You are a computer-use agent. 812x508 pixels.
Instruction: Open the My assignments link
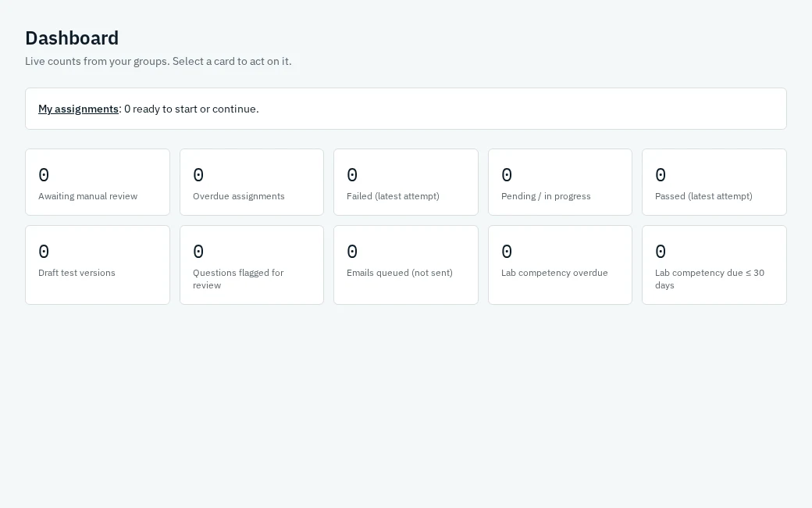pos(78,109)
